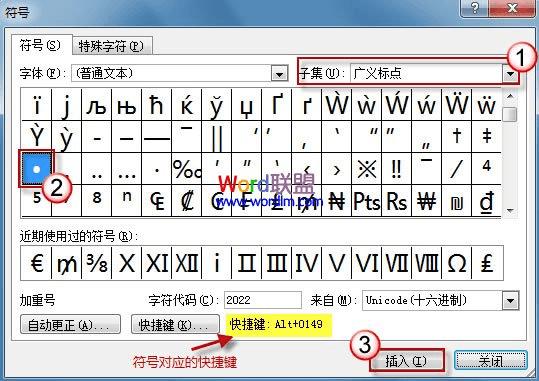539x381 pixels.
Task: Pick Ω omega in recently used symbols
Action: coord(456,263)
